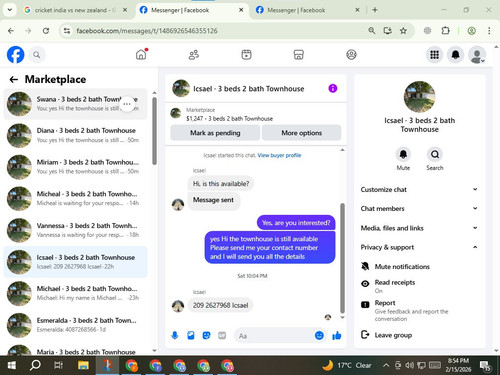Screen dimensions: 500x375
Task: Click More options button
Action: pyautogui.click(x=301, y=133)
